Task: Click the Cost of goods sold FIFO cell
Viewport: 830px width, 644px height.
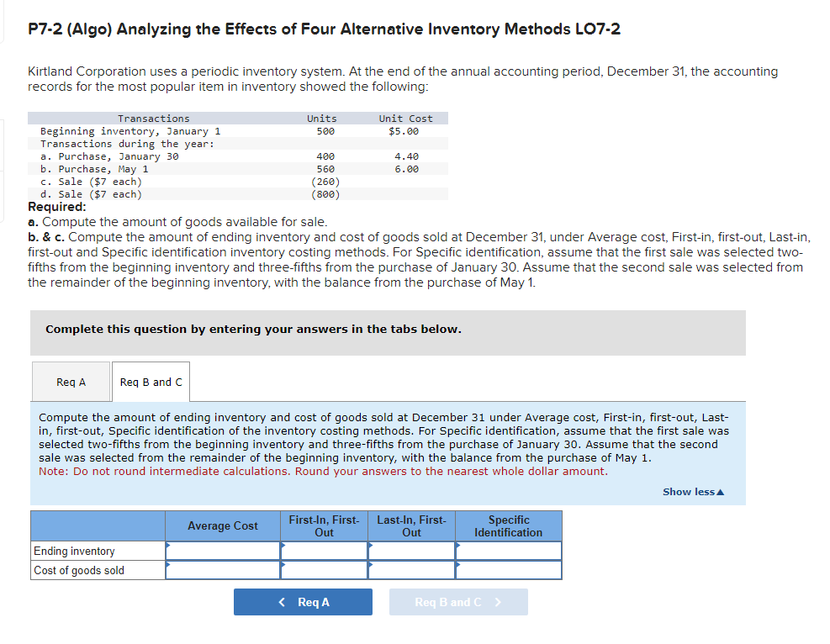Action: pos(325,569)
